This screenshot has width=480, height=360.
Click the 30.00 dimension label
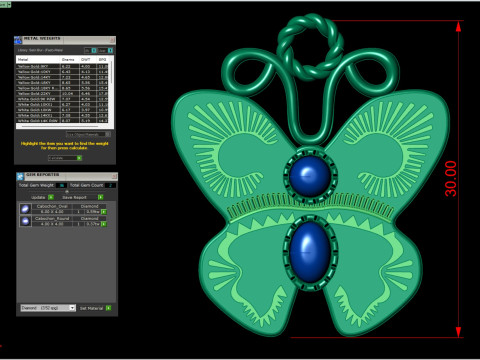pos(450,179)
